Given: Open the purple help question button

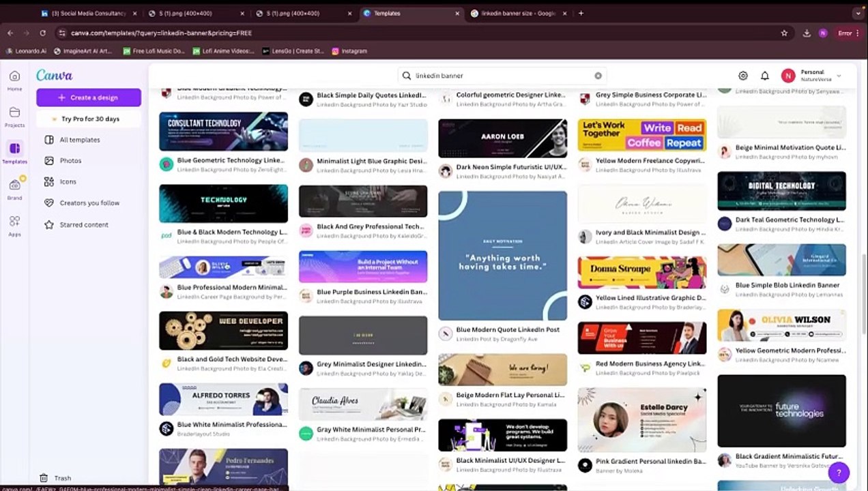Looking at the screenshot, I should [x=839, y=472].
